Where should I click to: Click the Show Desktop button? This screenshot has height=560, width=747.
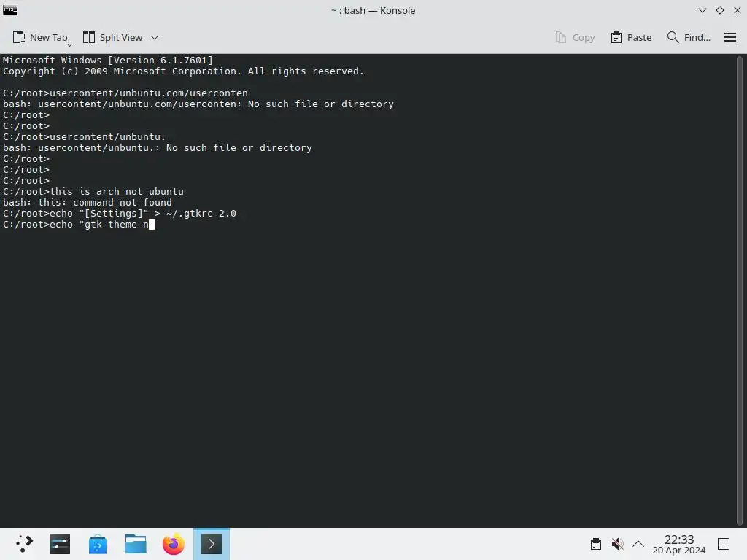point(724,544)
